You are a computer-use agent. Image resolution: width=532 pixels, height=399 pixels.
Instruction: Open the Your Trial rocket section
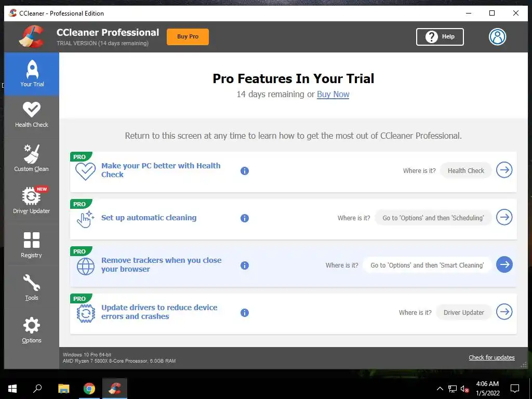tap(32, 74)
